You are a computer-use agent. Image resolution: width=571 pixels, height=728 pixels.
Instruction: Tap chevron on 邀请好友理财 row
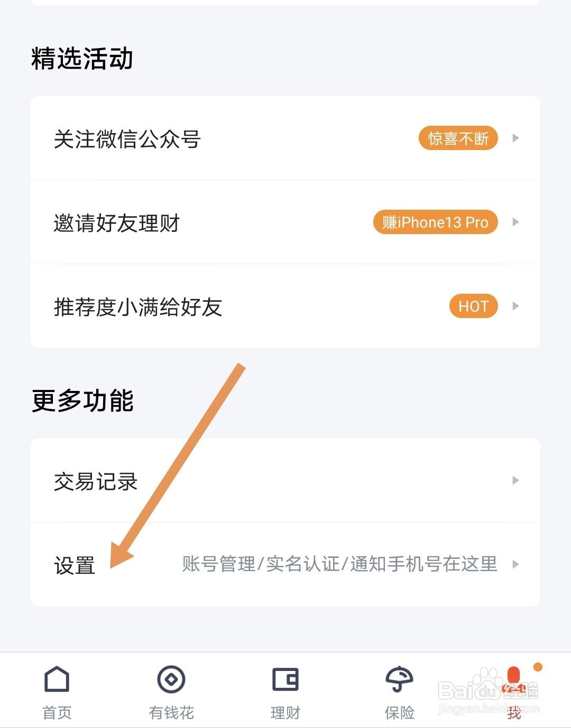[515, 222]
